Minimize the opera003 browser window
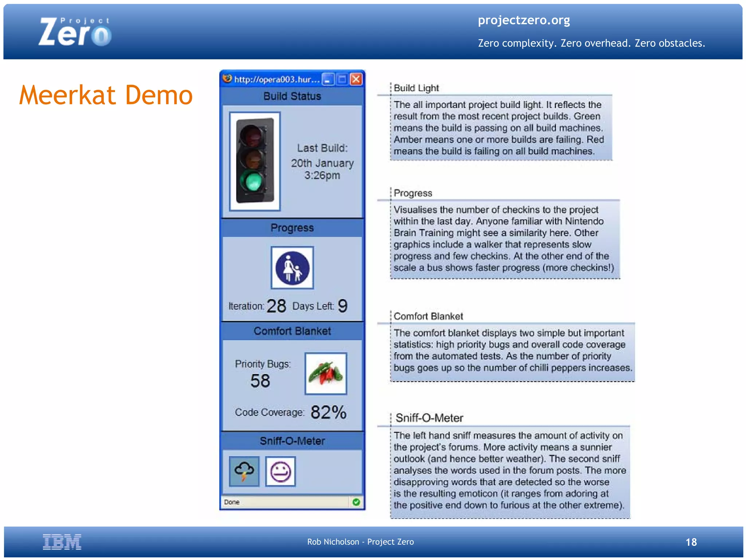The image size is (746, 560). coord(328,79)
